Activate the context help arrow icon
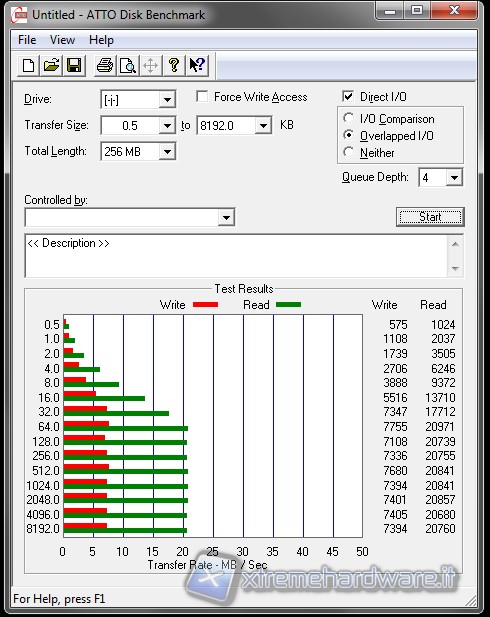This screenshot has width=490, height=617. coord(197,65)
